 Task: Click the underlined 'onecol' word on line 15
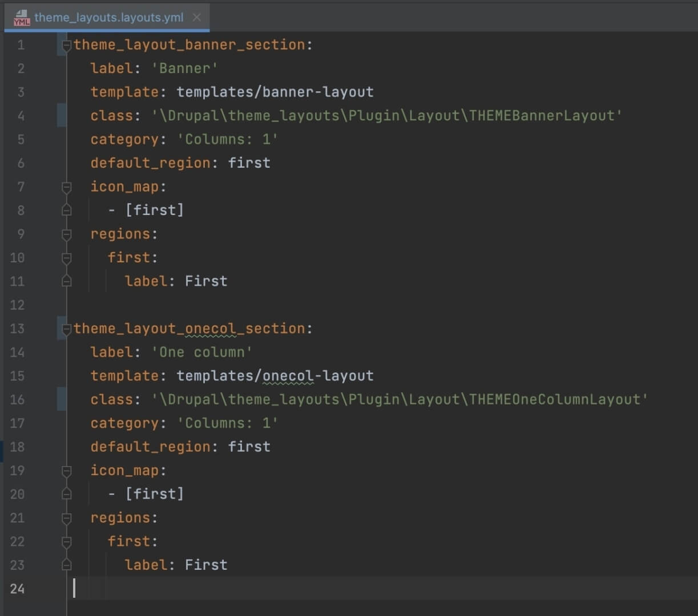point(288,376)
